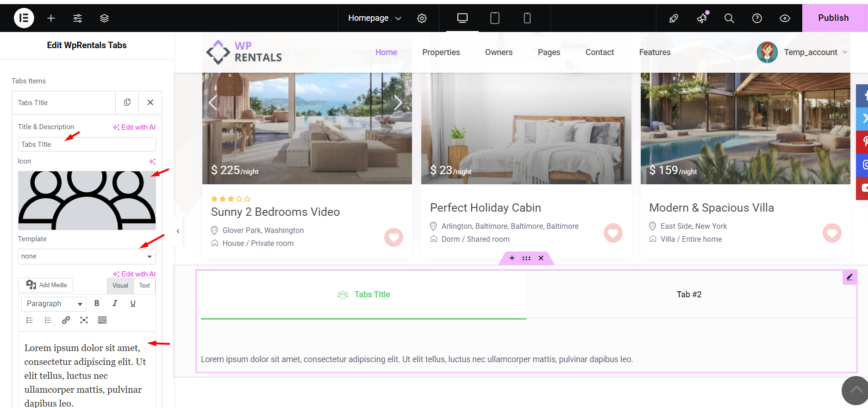Open the Template none dropdown

87,256
